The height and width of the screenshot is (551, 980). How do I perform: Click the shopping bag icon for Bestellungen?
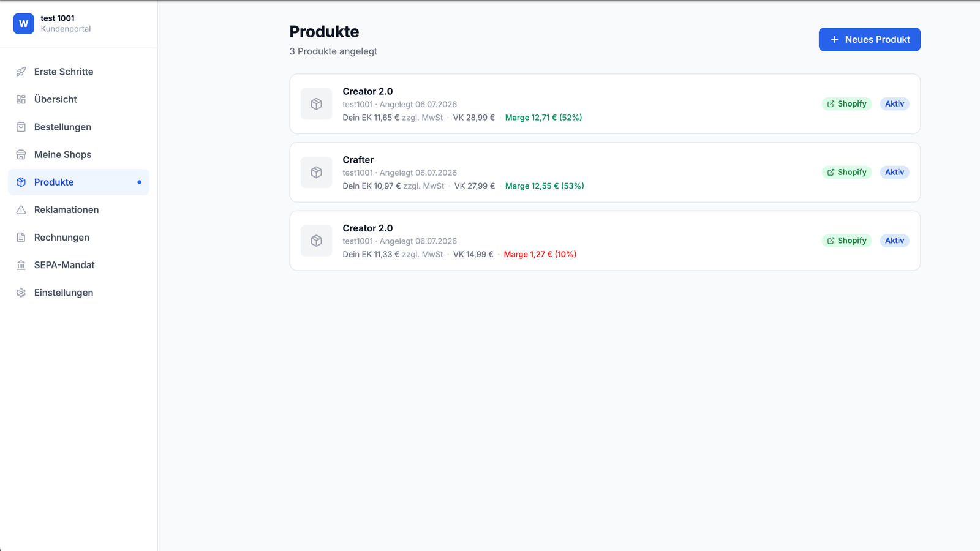[21, 127]
